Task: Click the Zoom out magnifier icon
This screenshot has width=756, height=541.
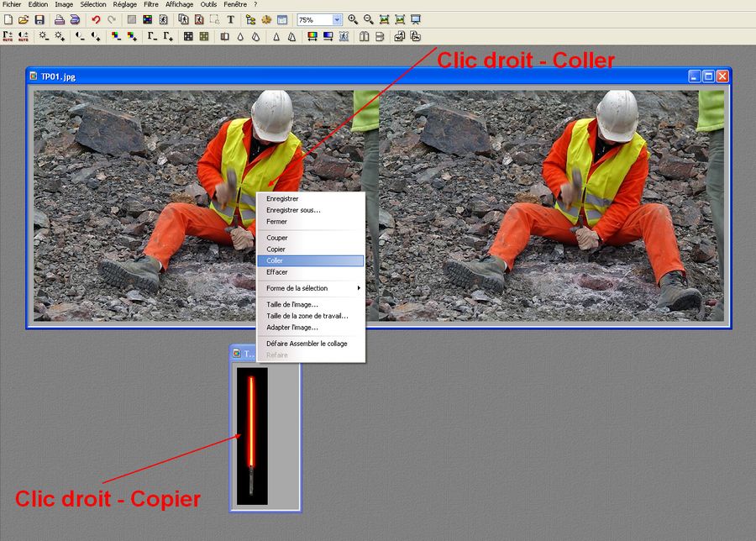Action: point(368,19)
